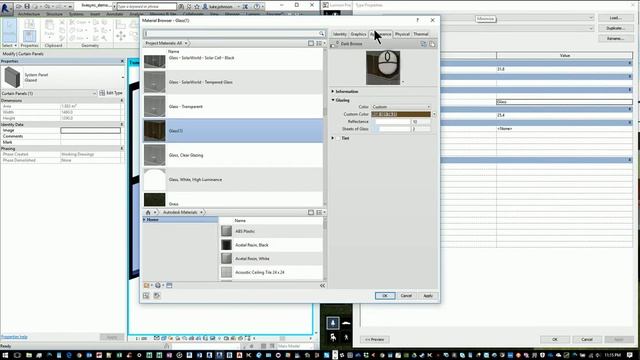This screenshot has width=640, height=360.
Task: Select Acetal Resin, White library material
Action: 271,258
